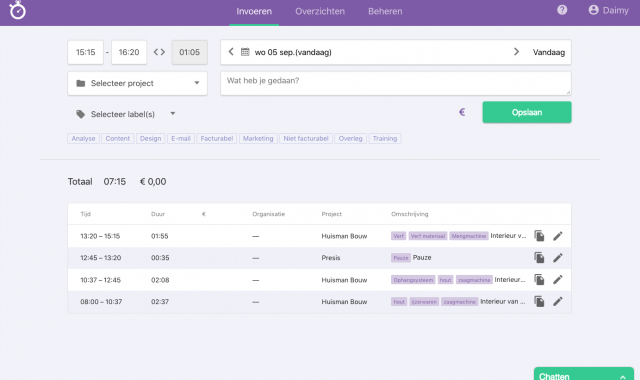Click the stopwatch logo icon

click(x=18, y=10)
